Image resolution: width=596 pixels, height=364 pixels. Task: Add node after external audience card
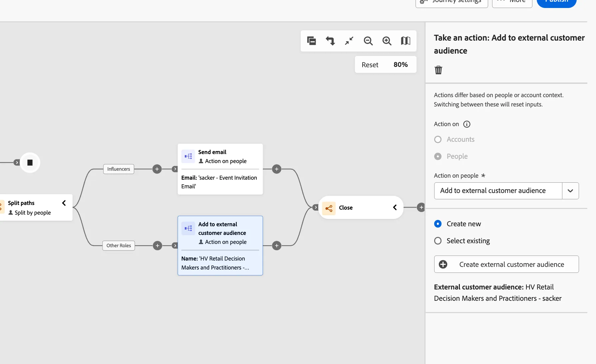(276, 246)
